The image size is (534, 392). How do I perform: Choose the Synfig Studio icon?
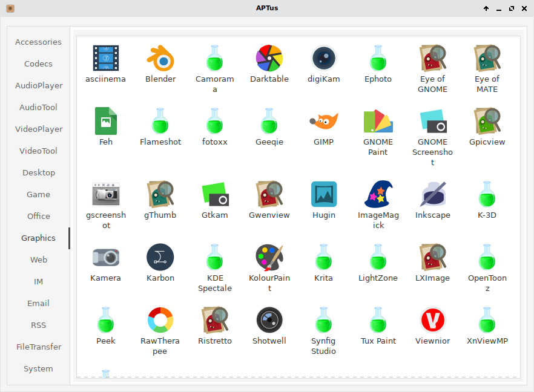pos(323,320)
